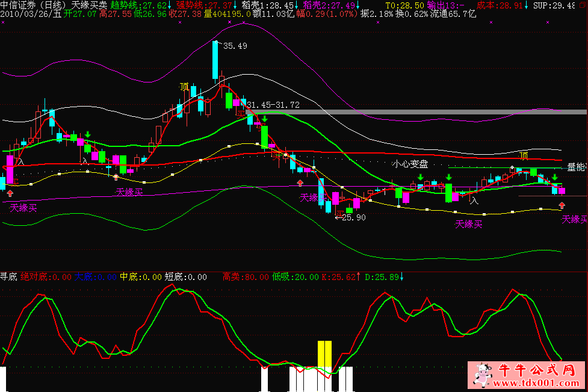The width and height of the screenshot is (588, 392).
Task: Click the 强势线:27.37 value
Action: 204,5
